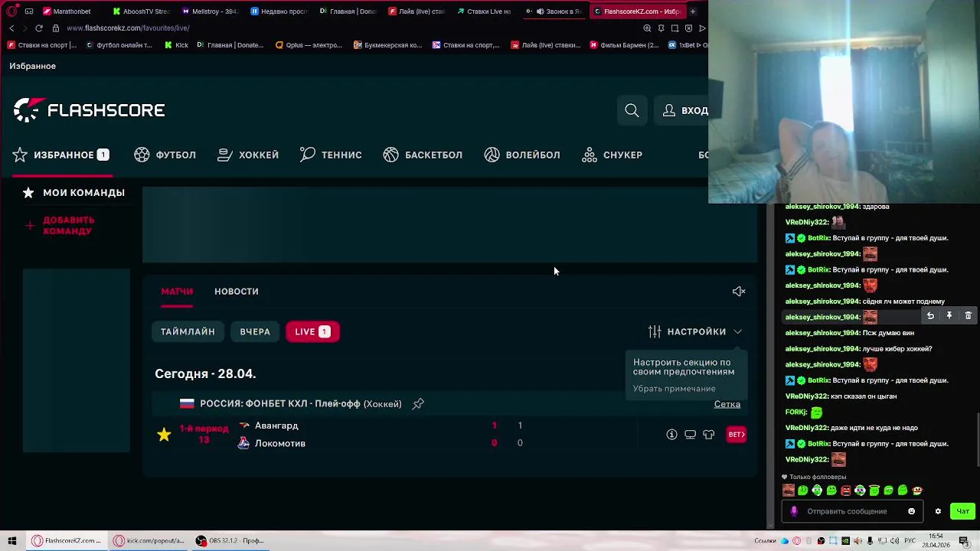Reload the page in browser toolbar
The height and width of the screenshot is (551, 980).
pos(39,28)
